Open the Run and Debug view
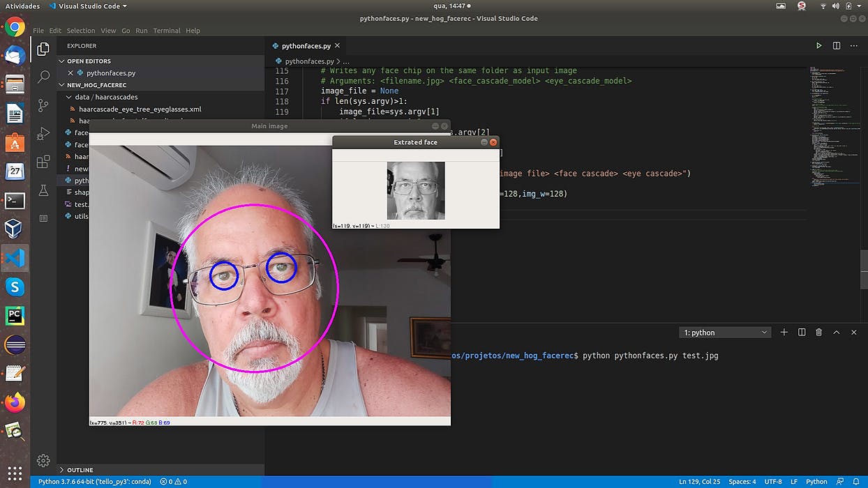 click(x=43, y=132)
